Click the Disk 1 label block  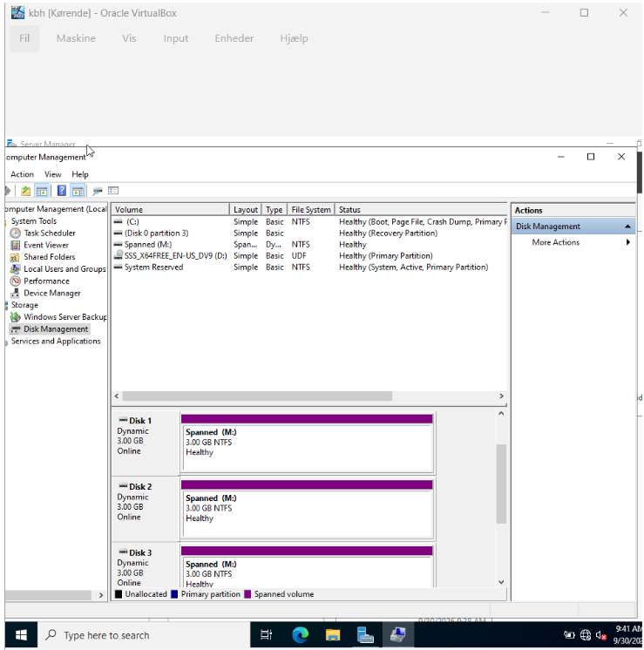(146, 443)
